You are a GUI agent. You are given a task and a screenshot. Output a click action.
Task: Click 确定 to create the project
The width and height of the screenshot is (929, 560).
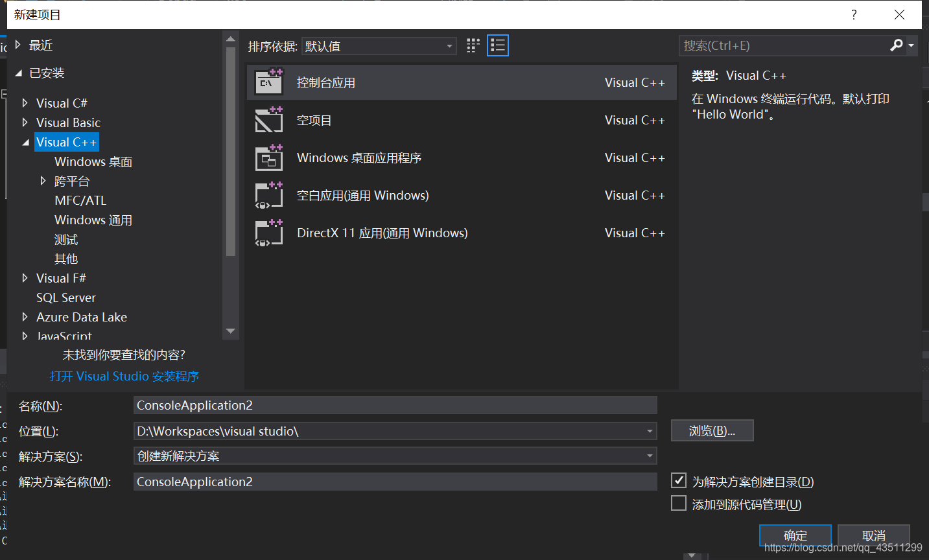795,535
